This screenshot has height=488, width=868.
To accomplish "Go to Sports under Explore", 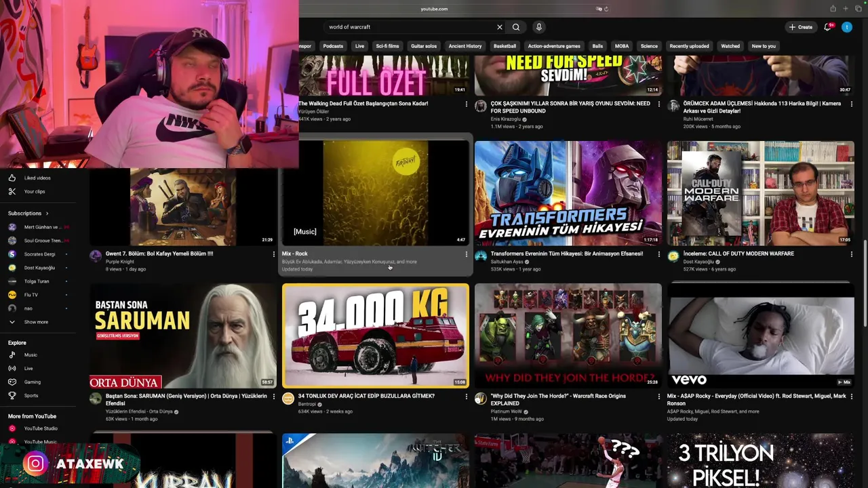I will pyautogui.click(x=31, y=396).
